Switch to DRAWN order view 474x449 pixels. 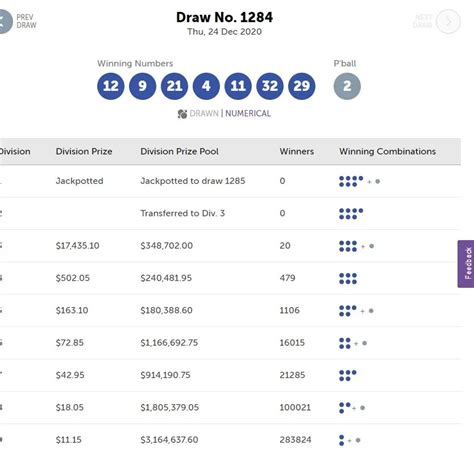pyautogui.click(x=204, y=114)
